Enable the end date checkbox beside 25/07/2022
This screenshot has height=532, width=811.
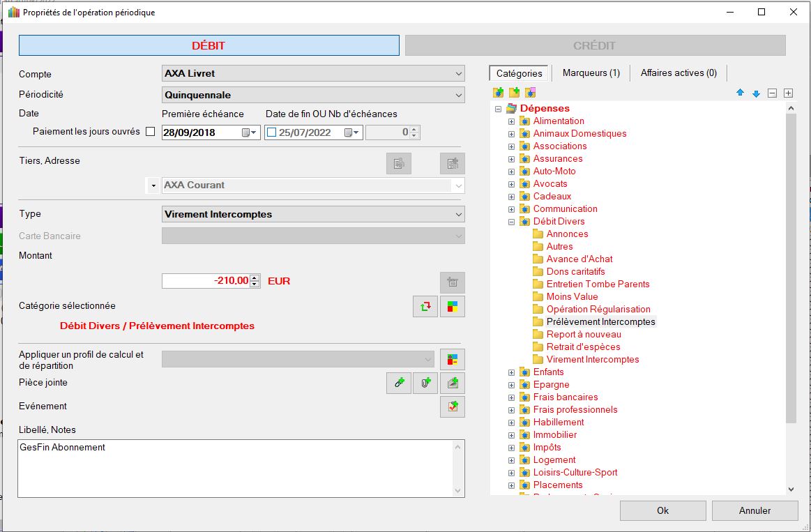[x=272, y=132]
